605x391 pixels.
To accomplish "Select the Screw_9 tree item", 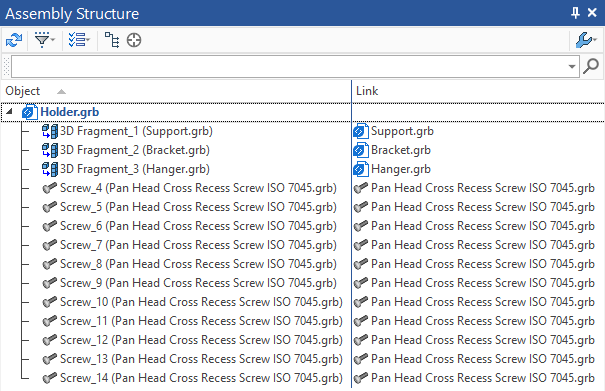I will point(198,283).
